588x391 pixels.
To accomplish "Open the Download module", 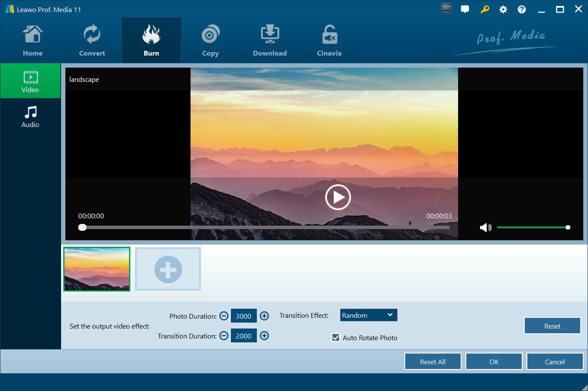I will pos(270,41).
